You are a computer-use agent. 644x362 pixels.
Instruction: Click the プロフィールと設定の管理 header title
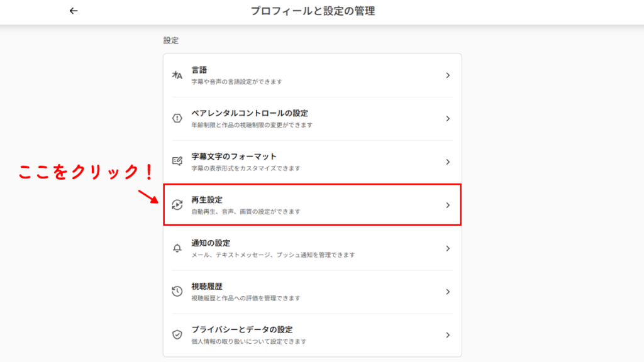tap(321, 11)
